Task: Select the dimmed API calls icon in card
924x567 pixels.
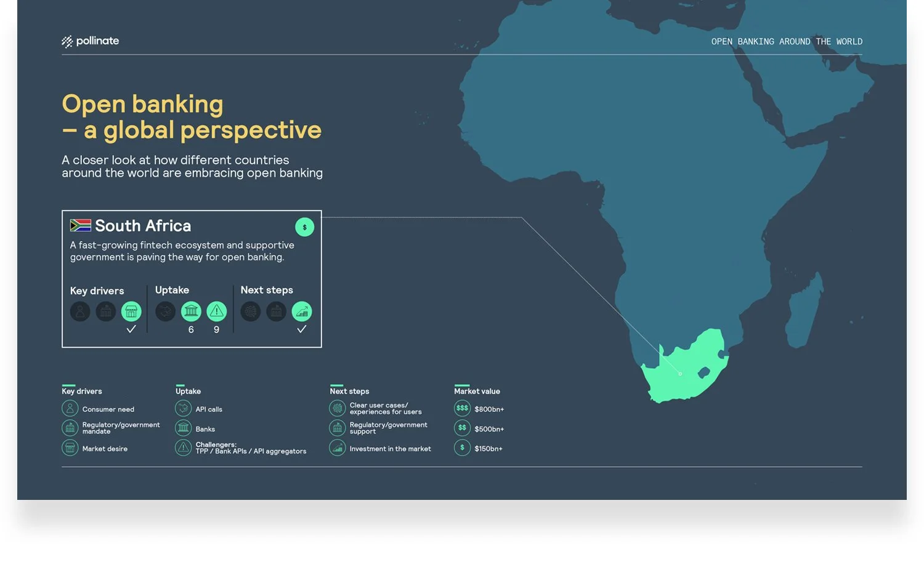Action: (x=165, y=312)
